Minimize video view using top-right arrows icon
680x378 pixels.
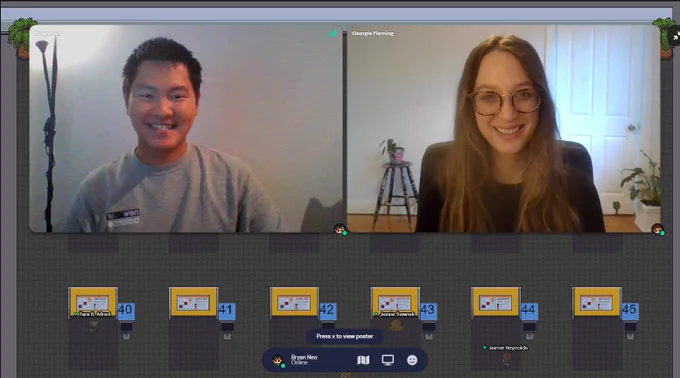[x=675, y=36]
